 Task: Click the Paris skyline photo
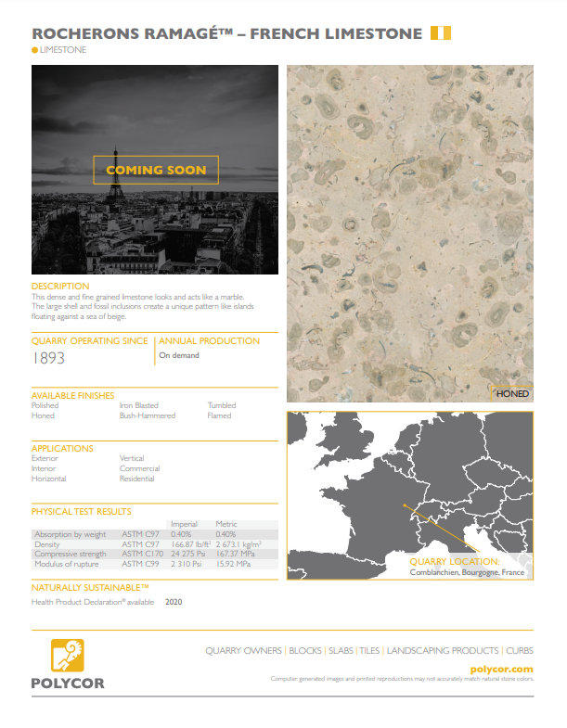155,170
